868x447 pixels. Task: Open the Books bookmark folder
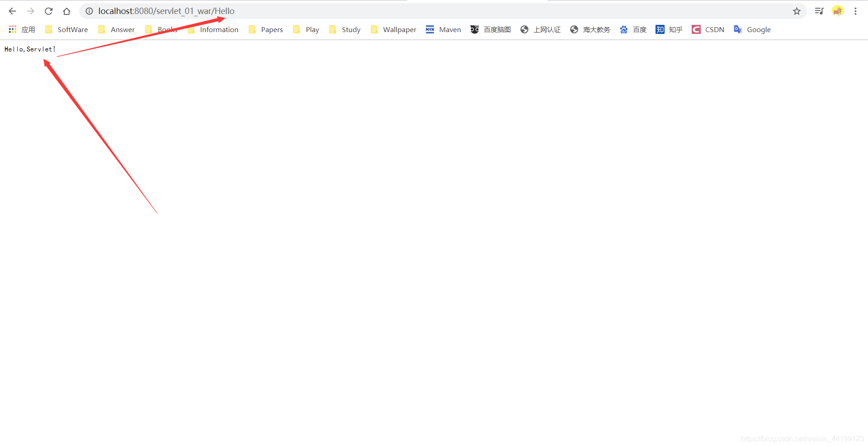(x=161, y=30)
